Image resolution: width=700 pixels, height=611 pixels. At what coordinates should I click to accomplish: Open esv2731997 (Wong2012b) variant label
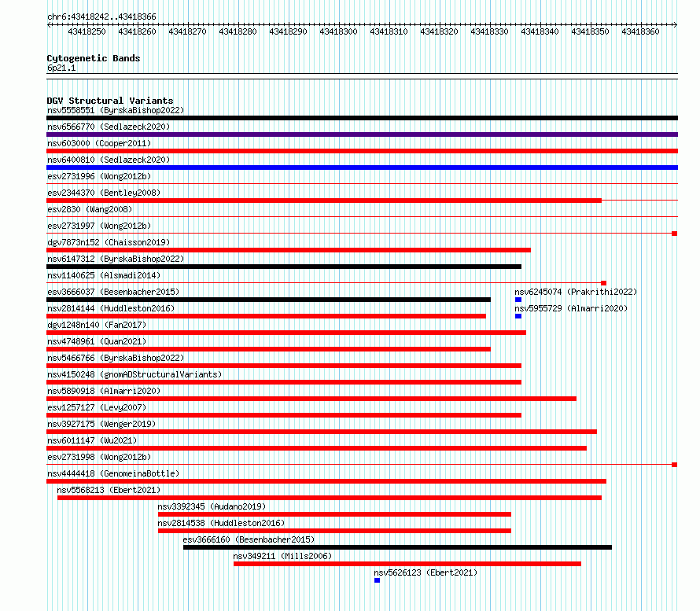coord(99,226)
